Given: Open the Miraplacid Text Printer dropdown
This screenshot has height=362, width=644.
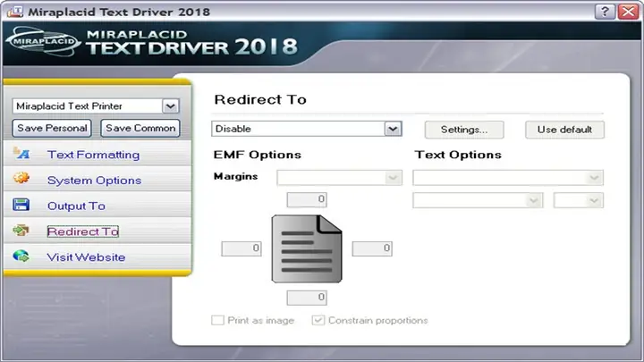Looking at the screenshot, I should pyautogui.click(x=171, y=106).
